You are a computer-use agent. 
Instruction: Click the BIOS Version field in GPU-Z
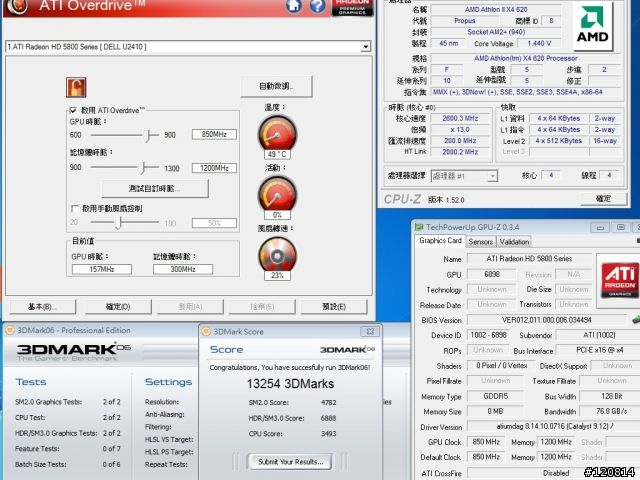click(x=546, y=320)
